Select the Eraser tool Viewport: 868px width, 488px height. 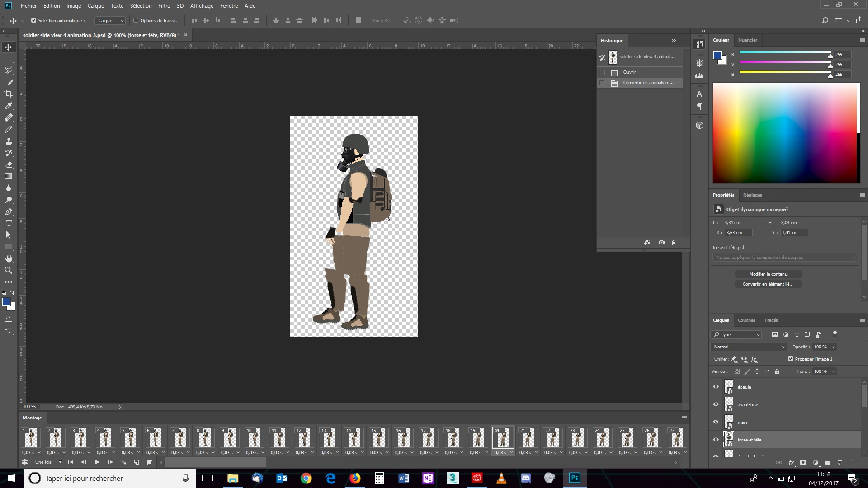coord(9,164)
